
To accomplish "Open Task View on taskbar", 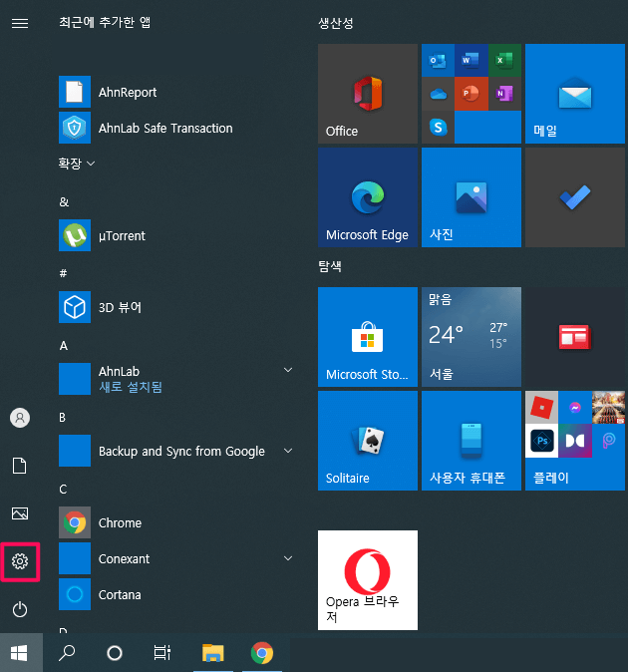I will pyautogui.click(x=162, y=653).
